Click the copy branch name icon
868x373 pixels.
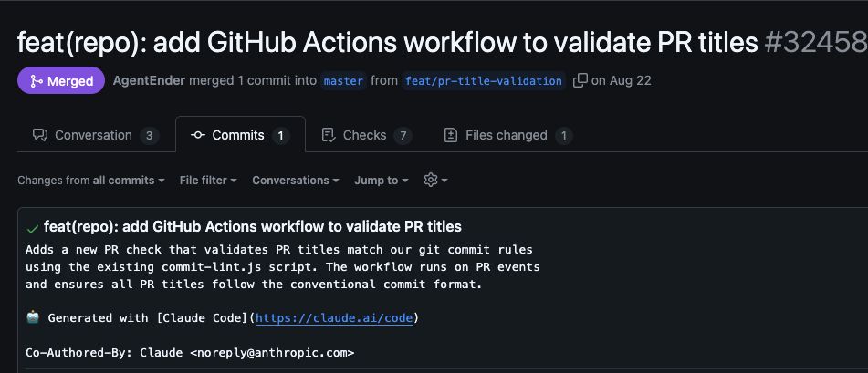580,80
